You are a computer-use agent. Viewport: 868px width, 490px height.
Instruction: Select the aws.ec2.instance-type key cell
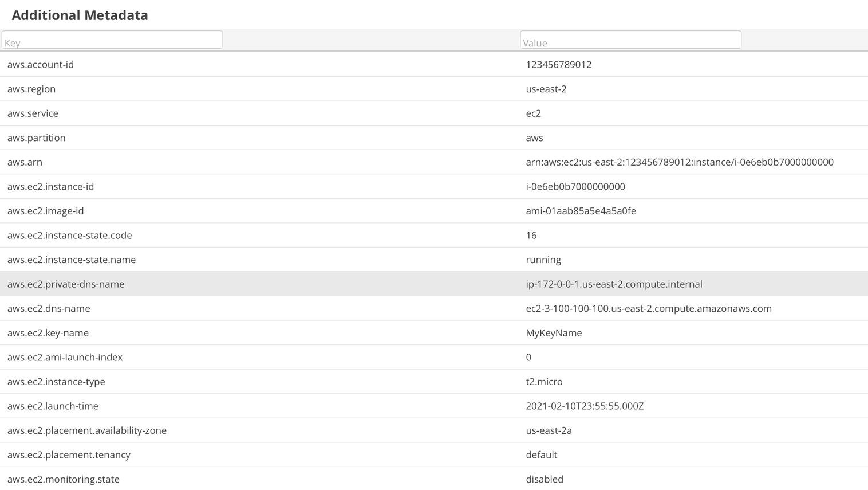(x=56, y=382)
